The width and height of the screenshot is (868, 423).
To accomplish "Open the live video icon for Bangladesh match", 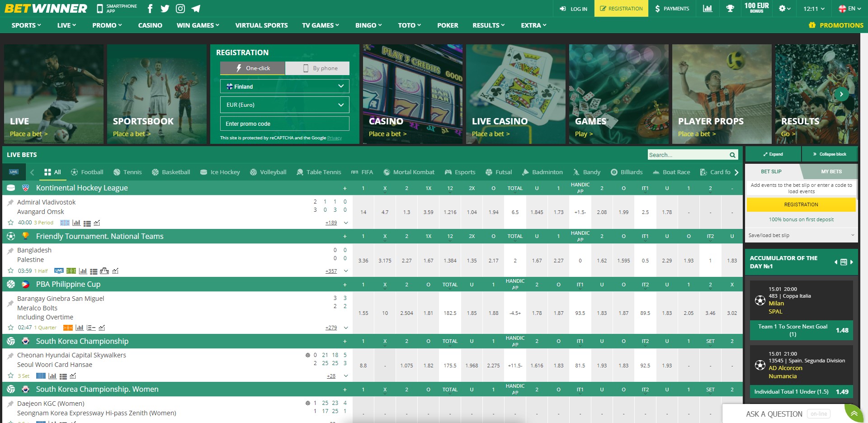I will 59,271.
